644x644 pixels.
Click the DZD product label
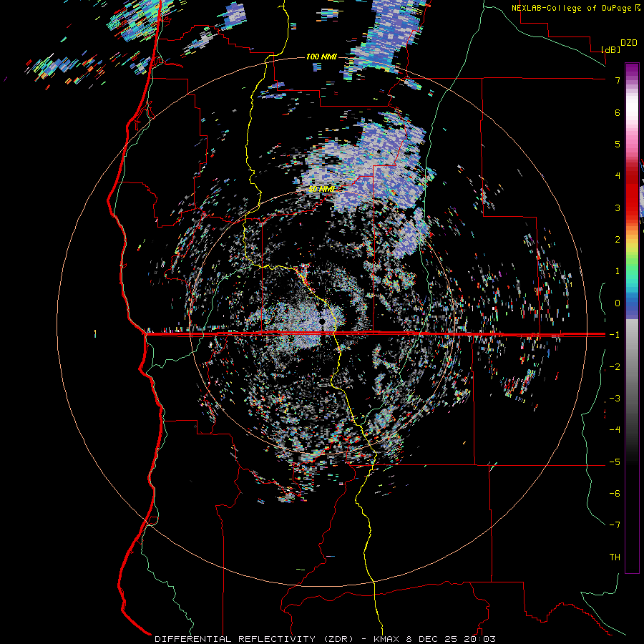point(629,43)
